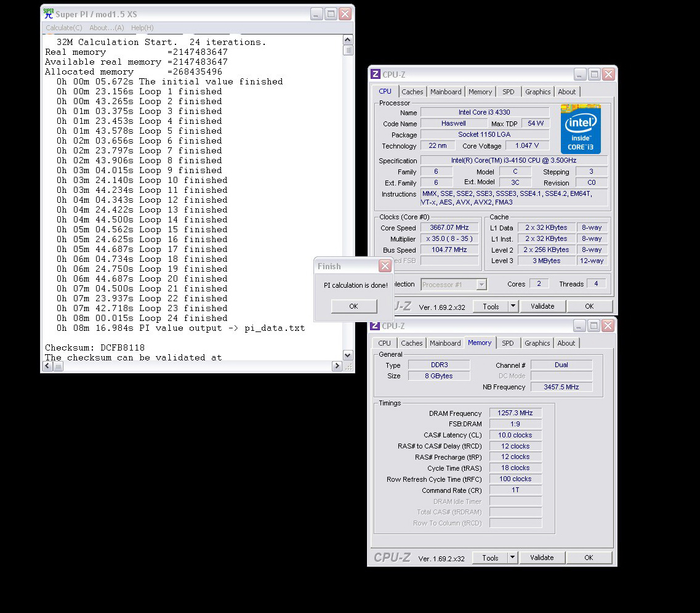Viewport: 700px width, 613px height.
Task: Minimize the Super PI window
Action: pyautogui.click(x=316, y=14)
